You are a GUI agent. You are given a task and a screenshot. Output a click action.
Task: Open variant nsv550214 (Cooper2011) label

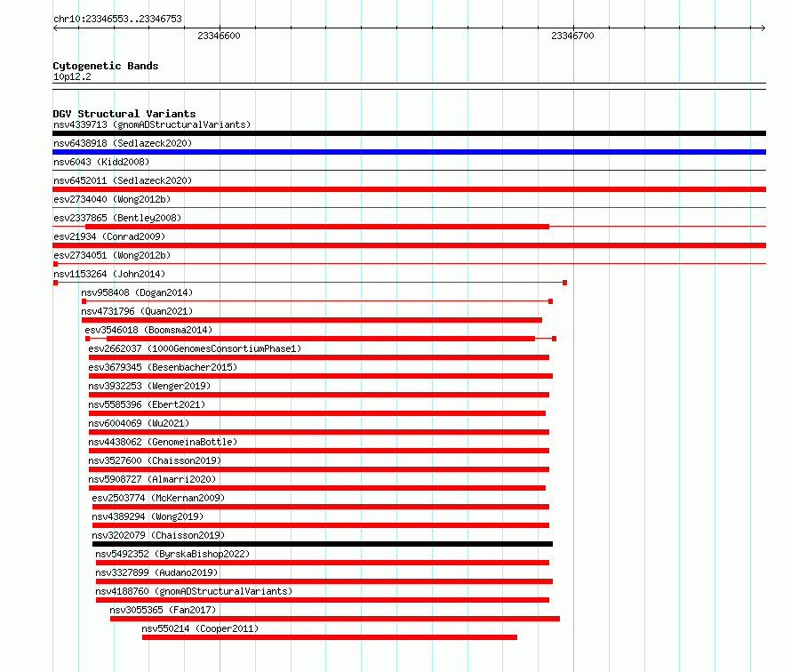(x=200, y=628)
